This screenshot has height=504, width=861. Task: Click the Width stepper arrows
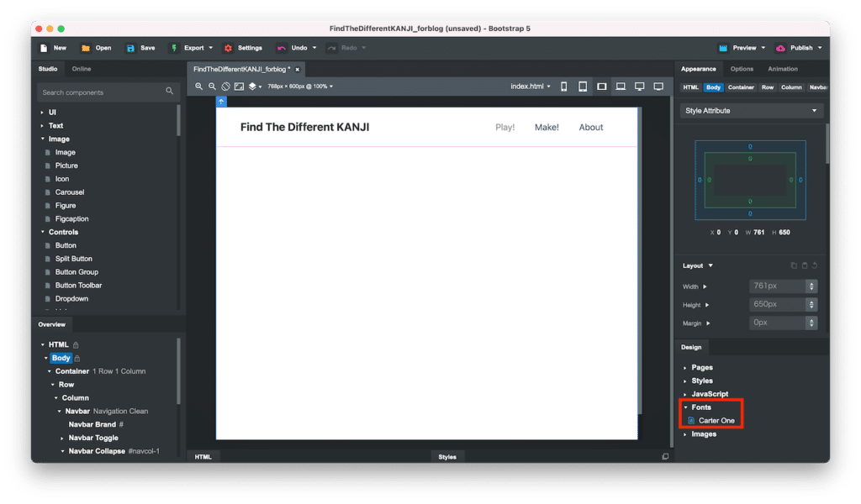click(811, 286)
